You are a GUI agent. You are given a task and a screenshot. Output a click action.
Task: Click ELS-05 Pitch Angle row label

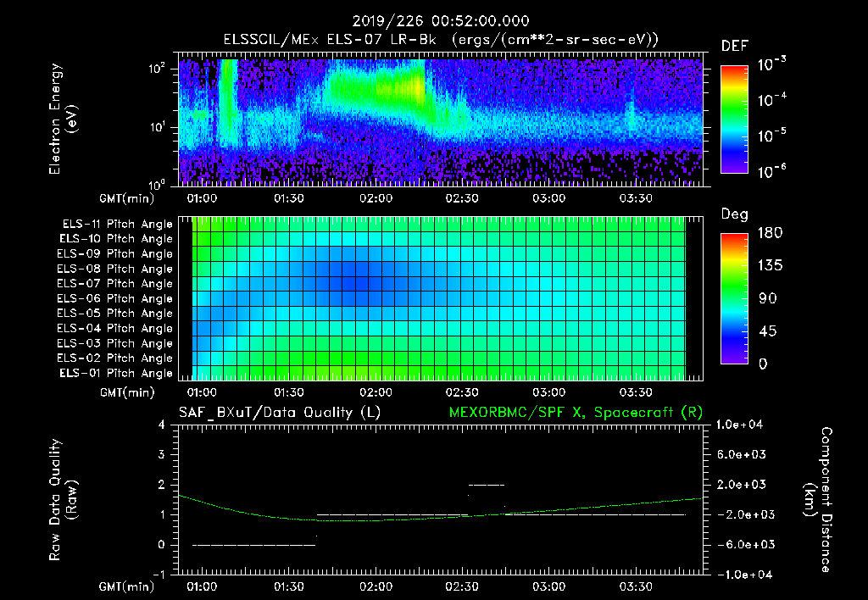pyautogui.click(x=115, y=314)
